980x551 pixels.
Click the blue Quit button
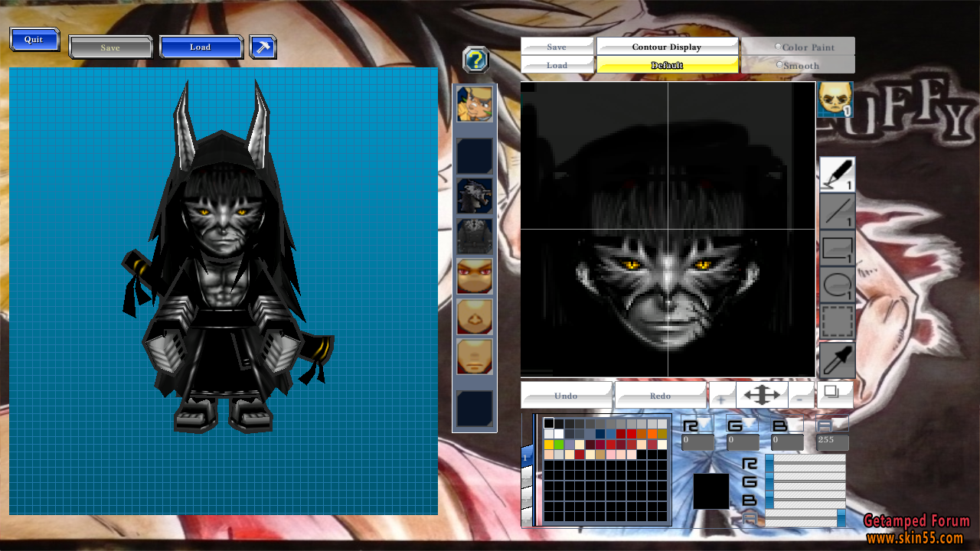pos(34,40)
